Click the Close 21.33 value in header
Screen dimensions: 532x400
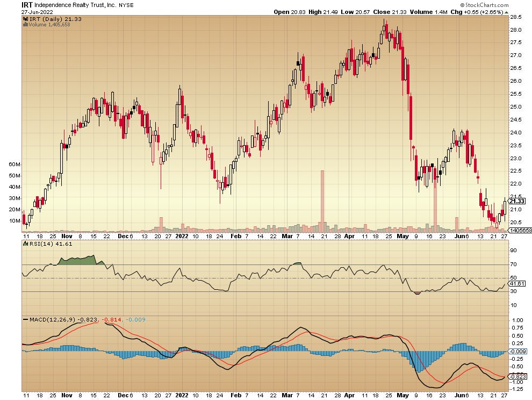point(390,12)
